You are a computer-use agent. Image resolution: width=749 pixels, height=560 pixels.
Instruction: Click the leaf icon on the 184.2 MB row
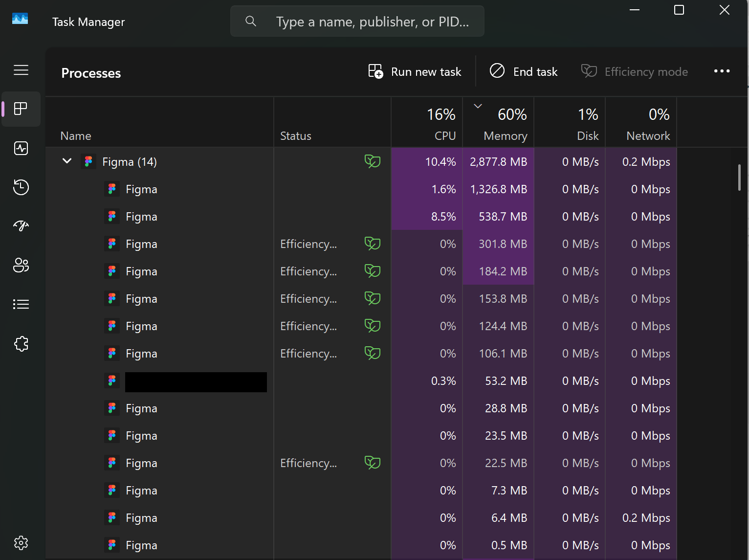coord(373,270)
